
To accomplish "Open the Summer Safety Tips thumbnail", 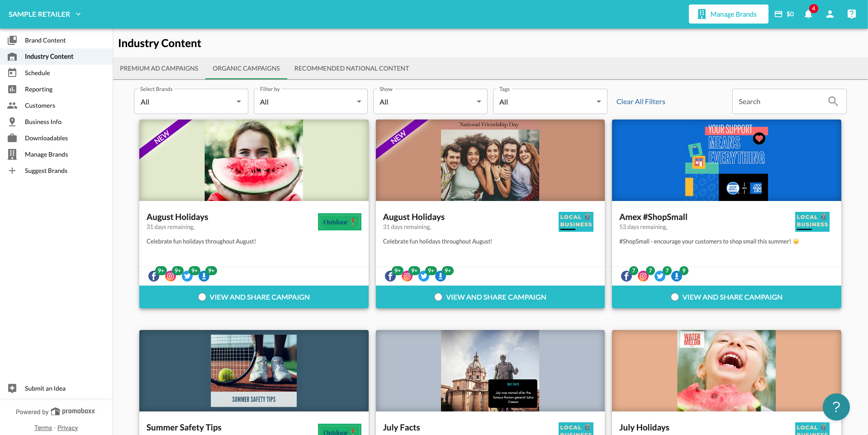I will point(254,371).
